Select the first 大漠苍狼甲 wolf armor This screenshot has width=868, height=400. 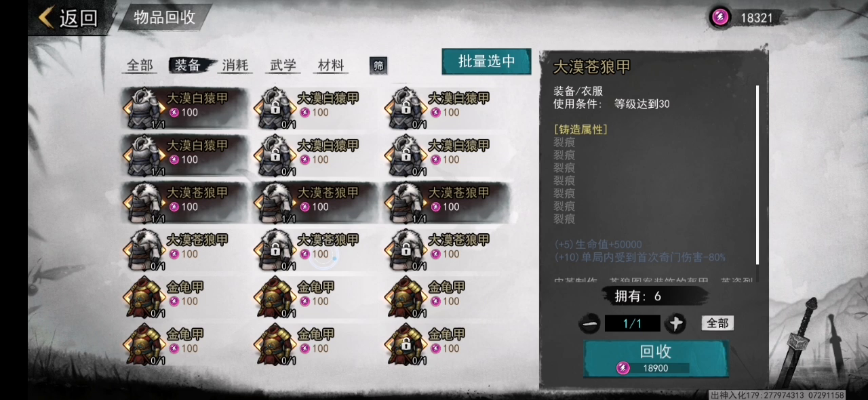(143, 202)
